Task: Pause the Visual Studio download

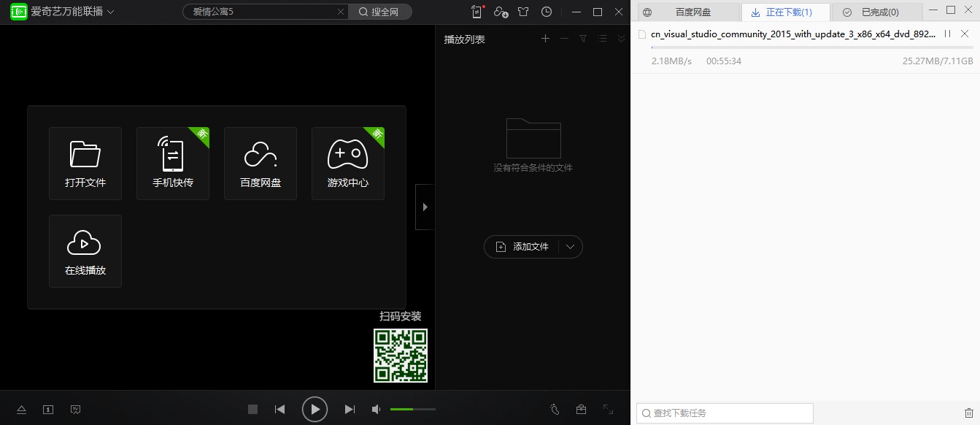Action: coord(947,34)
